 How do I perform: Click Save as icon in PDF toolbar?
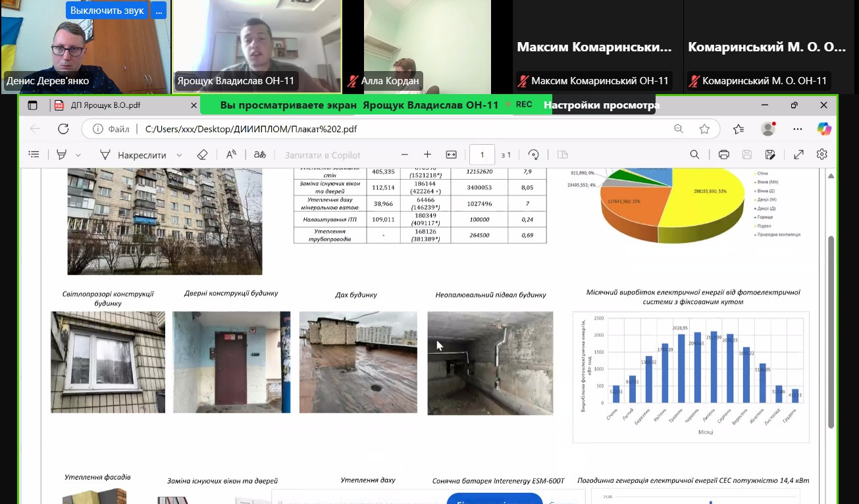coord(770,155)
